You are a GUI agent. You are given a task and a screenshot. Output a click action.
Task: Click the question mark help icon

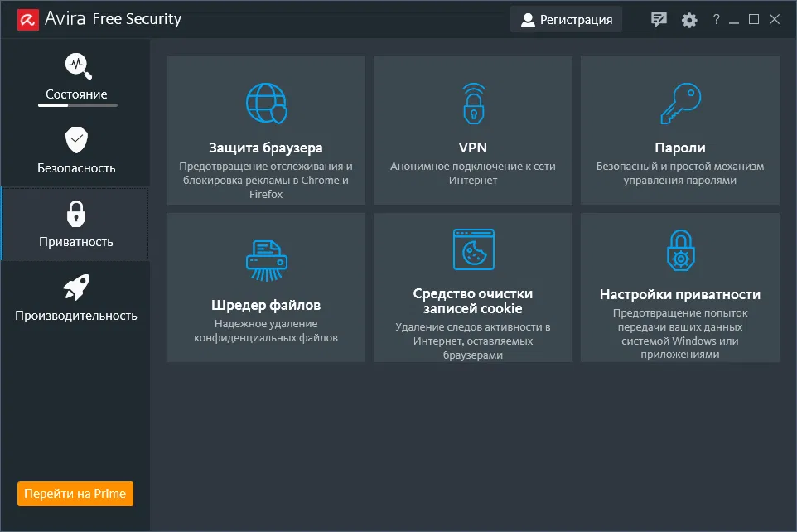(x=716, y=20)
